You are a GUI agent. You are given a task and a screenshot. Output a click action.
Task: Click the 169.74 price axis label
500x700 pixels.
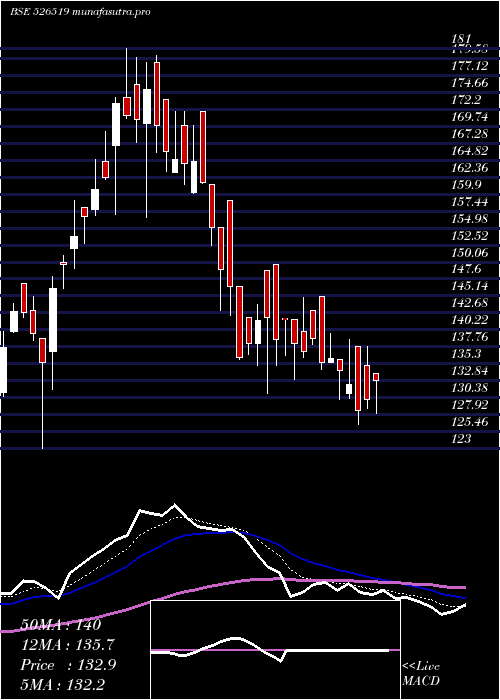click(470, 117)
